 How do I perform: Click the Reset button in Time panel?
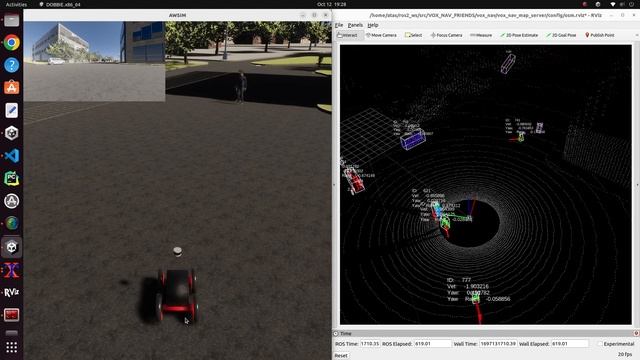341,356
